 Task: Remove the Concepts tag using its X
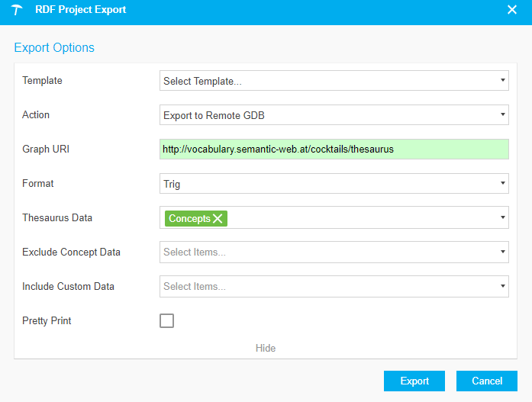coord(218,219)
